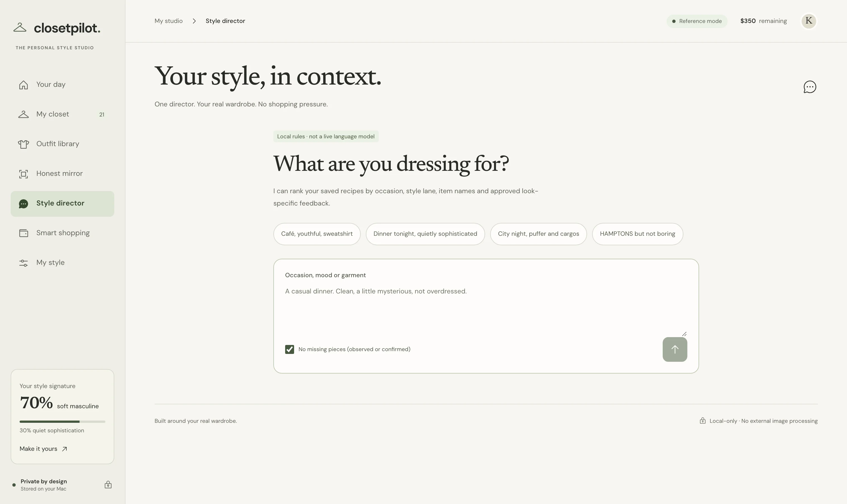Click the breadcrumb chevron after My studio

click(194, 21)
